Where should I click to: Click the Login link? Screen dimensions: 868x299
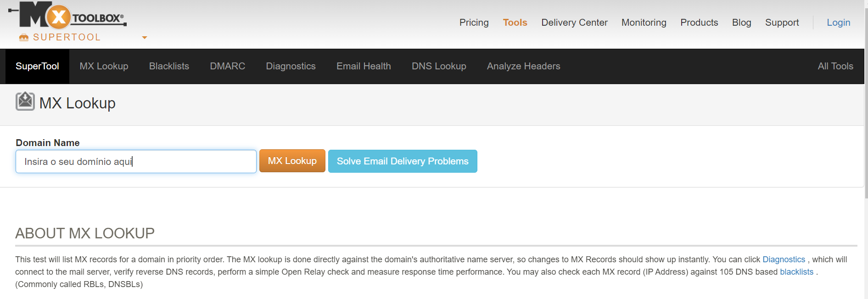[x=839, y=23]
